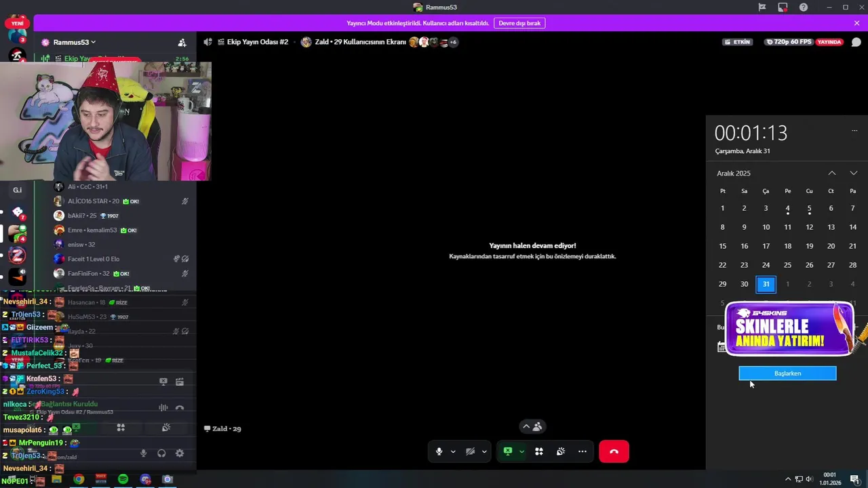Click 'Çarşamba, Aralık 31' date link

coord(743,151)
